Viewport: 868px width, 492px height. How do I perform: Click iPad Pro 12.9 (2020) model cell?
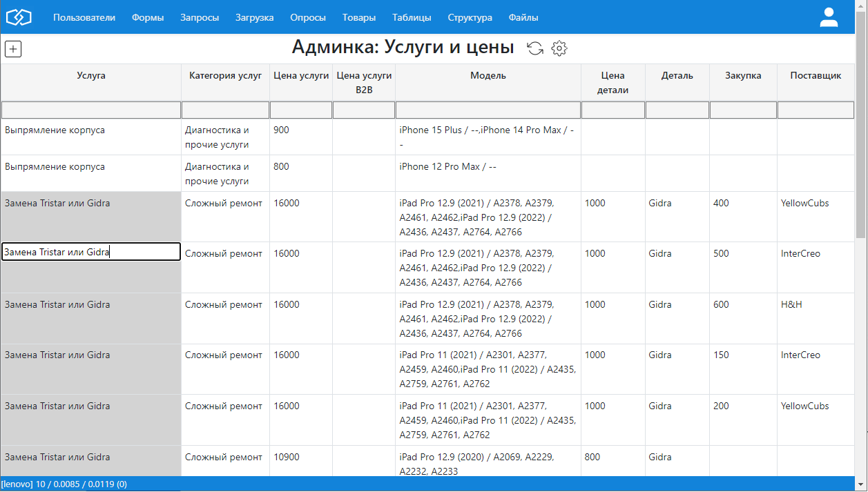point(488,461)
